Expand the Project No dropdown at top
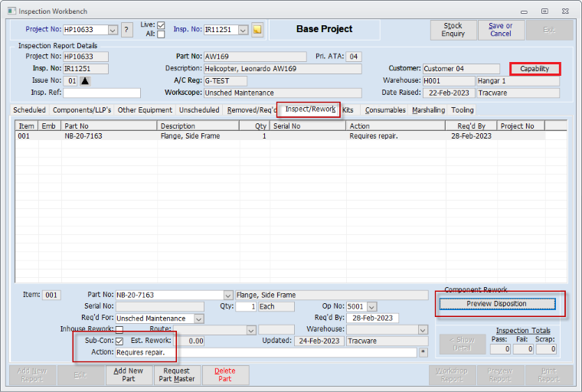 point(113,30)
